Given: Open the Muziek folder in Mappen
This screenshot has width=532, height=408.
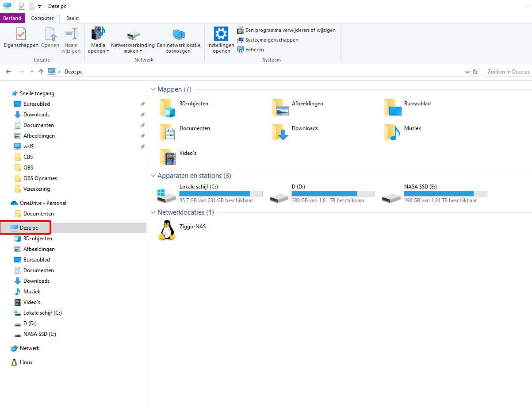Looking at the screenshot, I should (x=392, y=132).
